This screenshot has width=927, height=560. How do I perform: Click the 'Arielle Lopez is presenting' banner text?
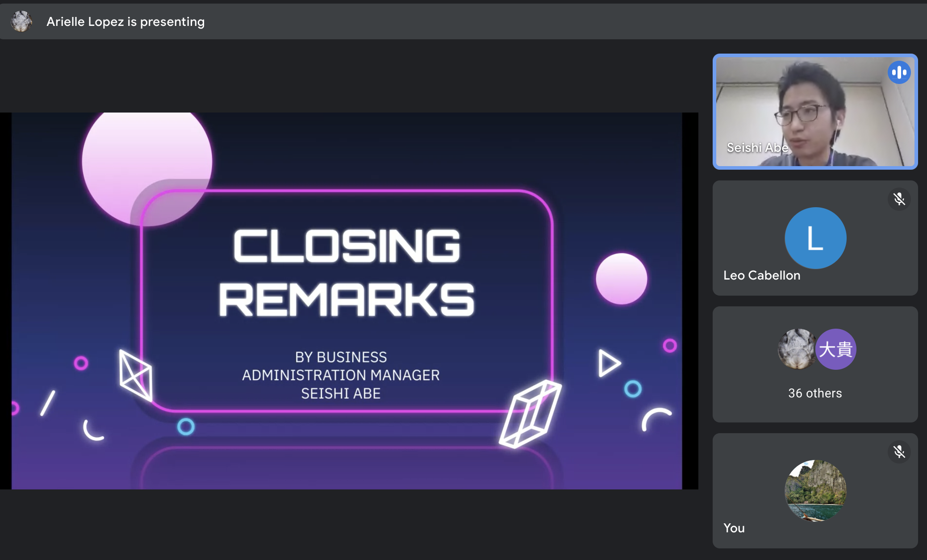125,21
